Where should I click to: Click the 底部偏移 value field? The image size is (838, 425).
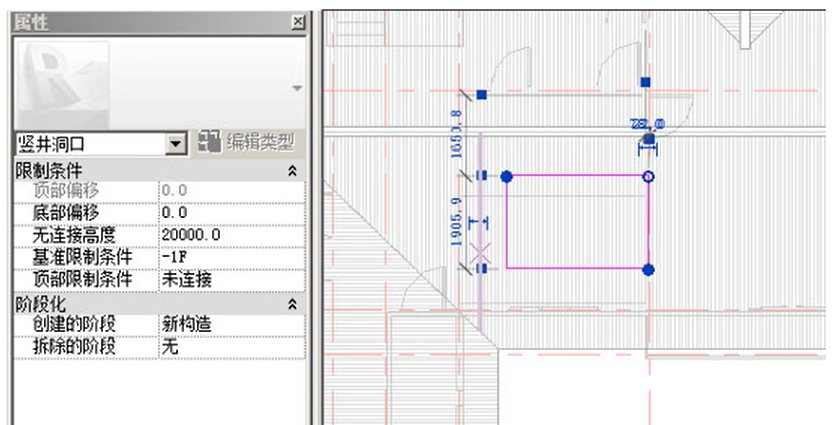230,212
